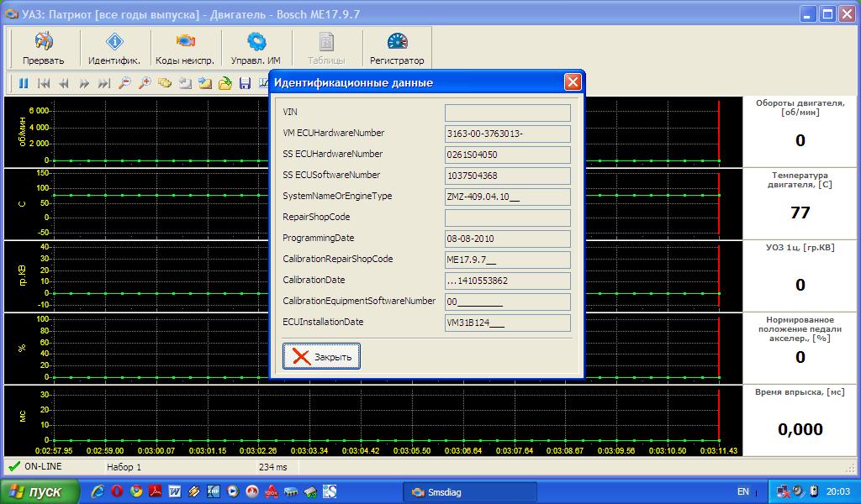Click the Прервать toolbar button

tap(44, 48)
